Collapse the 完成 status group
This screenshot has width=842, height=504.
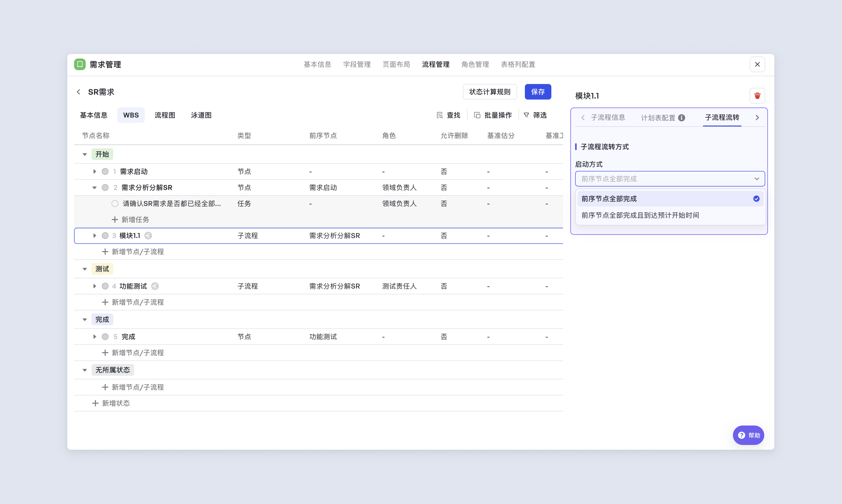pyautogui.click(x=85, y=320)
